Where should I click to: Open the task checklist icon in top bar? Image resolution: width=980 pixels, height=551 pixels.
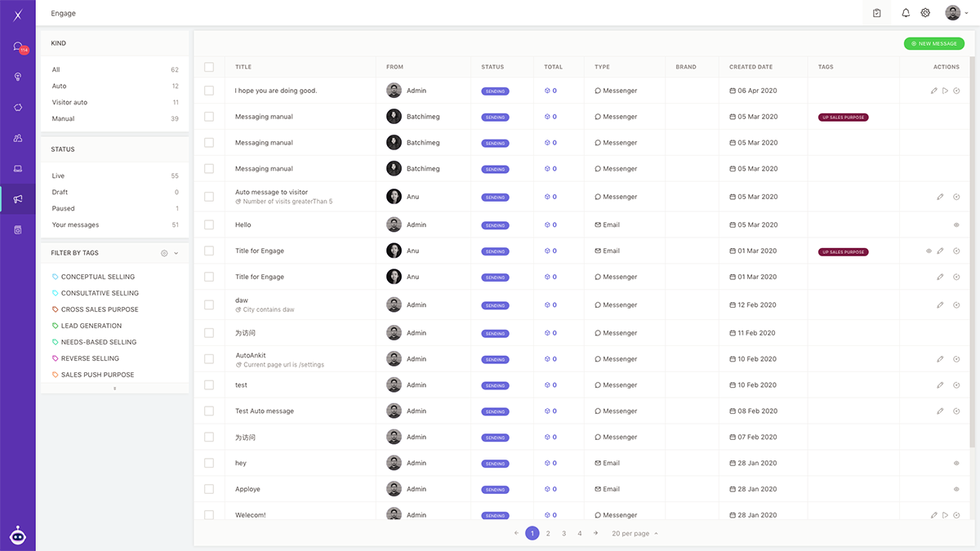(x=876, y=13)
